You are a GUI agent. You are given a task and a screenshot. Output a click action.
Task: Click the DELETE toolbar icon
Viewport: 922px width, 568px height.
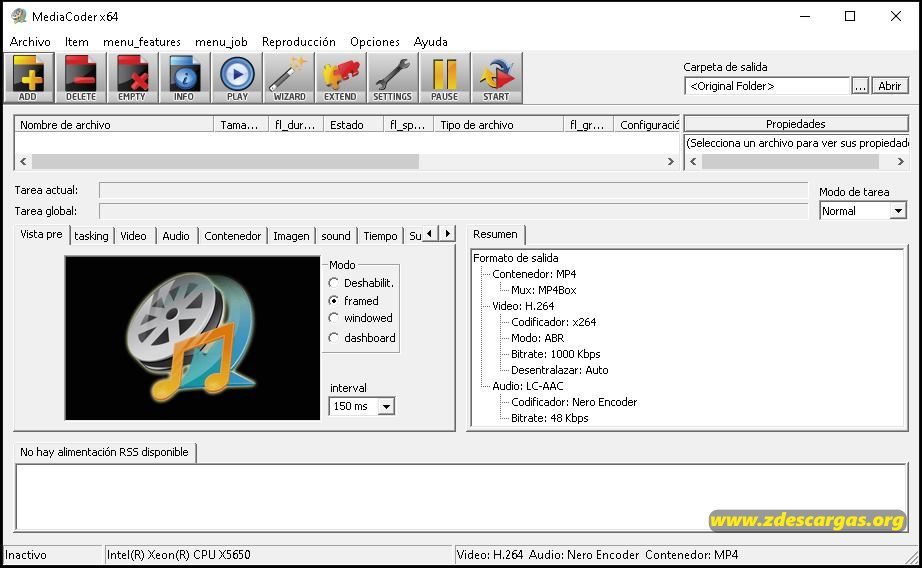pos(81,78)
